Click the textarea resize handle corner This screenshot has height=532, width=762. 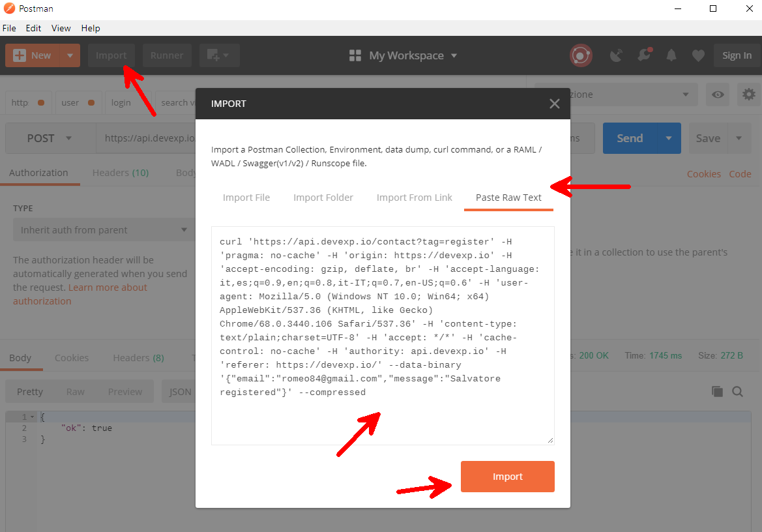(x=550, y=440)
